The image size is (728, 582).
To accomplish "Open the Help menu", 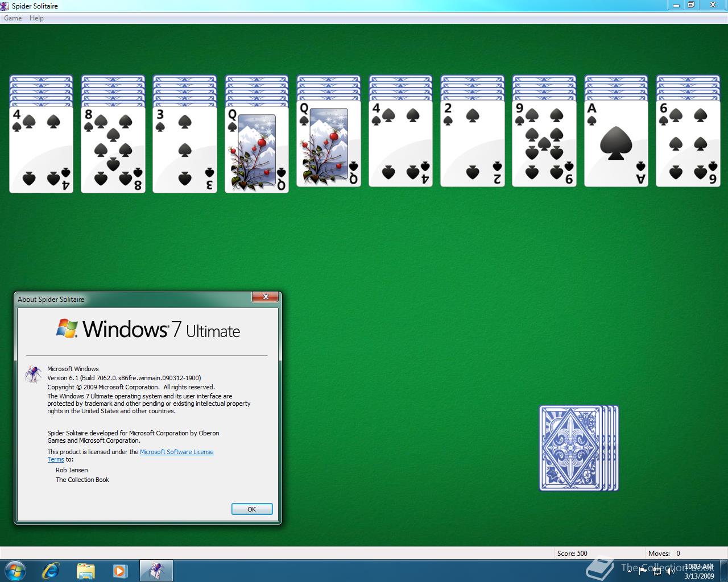I will [36, 18].
